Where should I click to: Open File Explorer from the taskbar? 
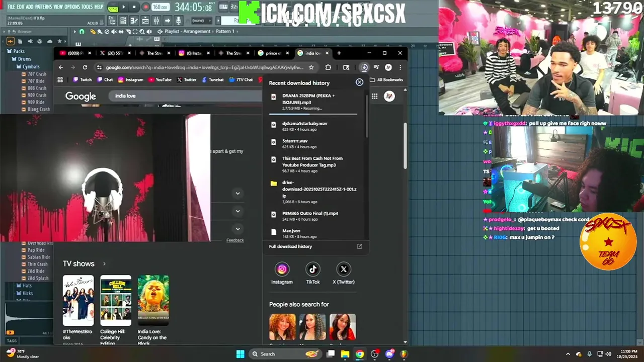pos(345,354)
